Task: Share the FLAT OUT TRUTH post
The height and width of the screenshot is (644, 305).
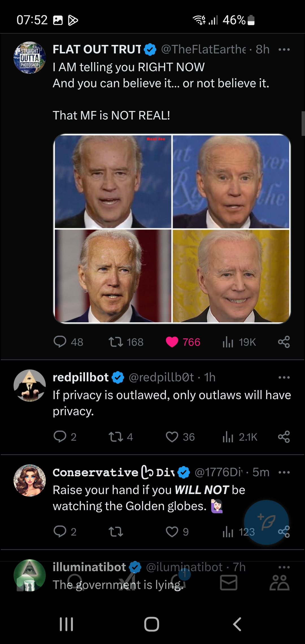Action: click(284, 342)
